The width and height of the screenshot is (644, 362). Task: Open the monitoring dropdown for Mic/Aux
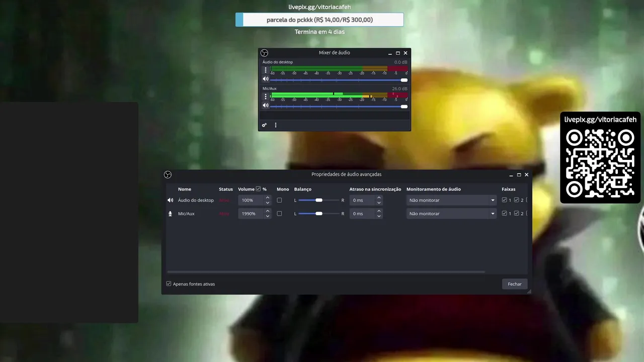pos(451,214)
